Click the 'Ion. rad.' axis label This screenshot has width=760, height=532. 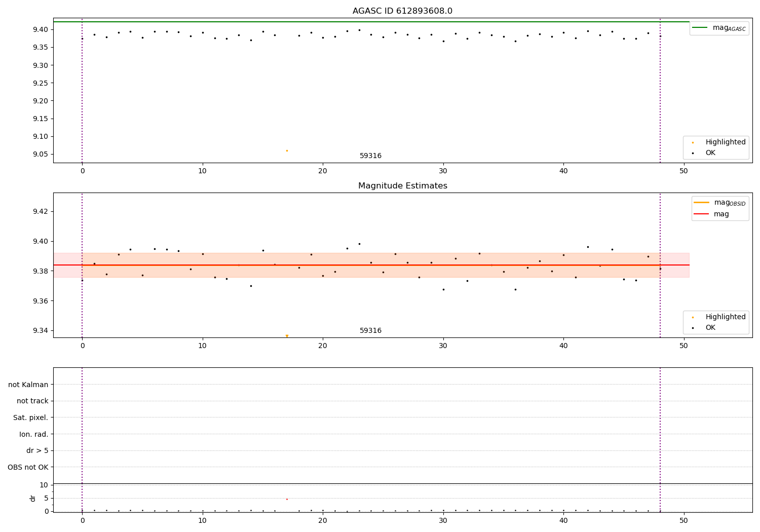coord(34,434)
